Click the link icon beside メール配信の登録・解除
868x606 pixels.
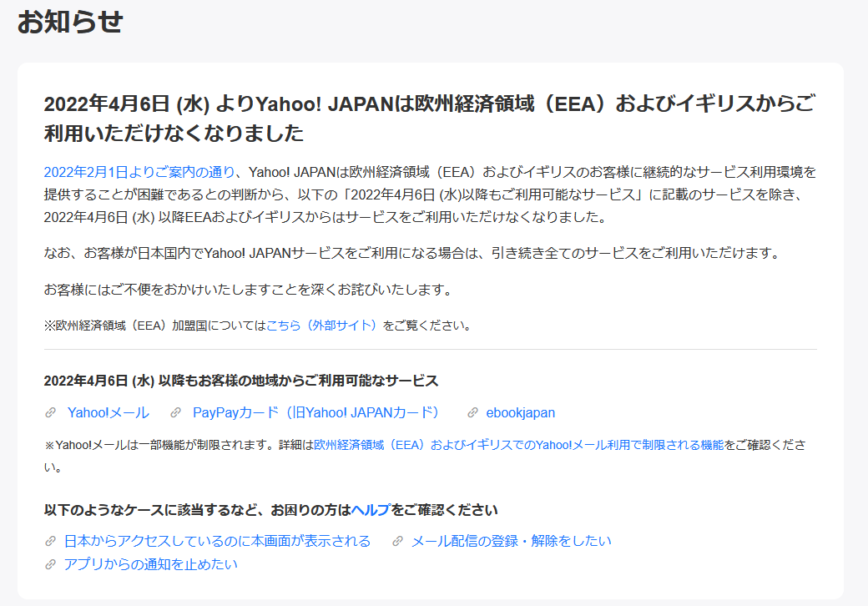[x=397, y=541]
